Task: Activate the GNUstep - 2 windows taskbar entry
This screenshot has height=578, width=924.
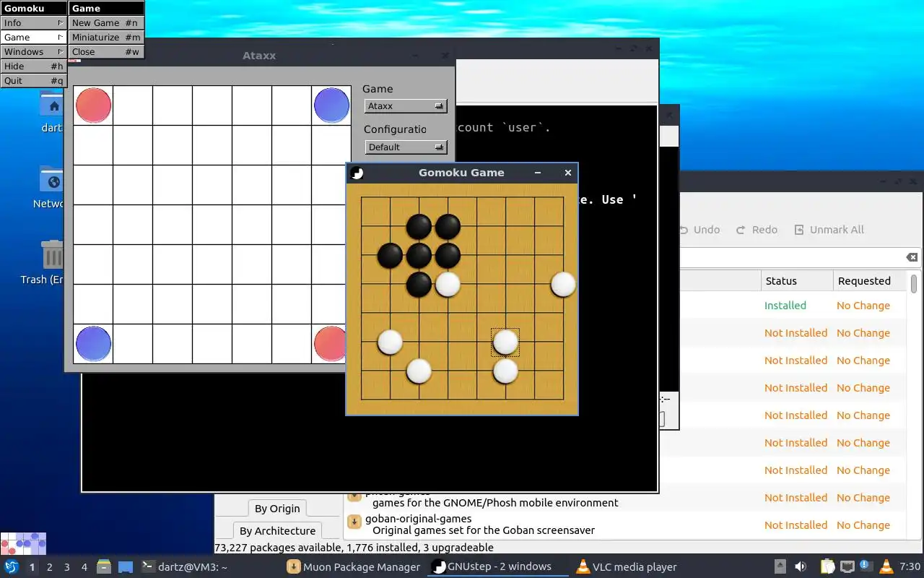Action: click(500, 567)
